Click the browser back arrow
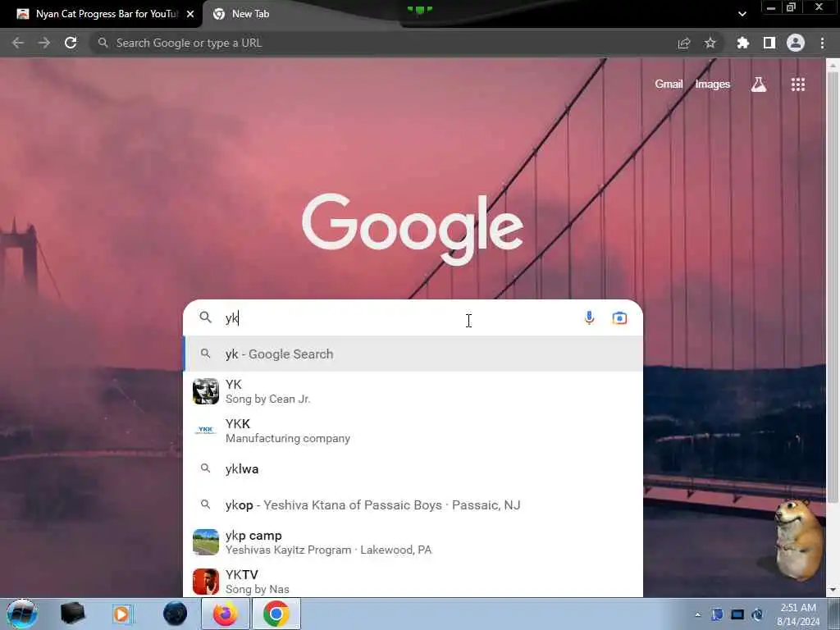This screenshot has height=630, width=840. [x=18, y=43]
